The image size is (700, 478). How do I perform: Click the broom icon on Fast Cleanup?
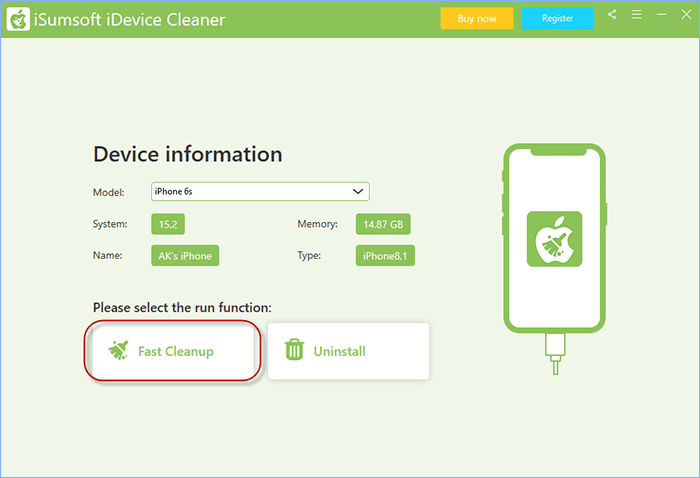tap(119, 350)
